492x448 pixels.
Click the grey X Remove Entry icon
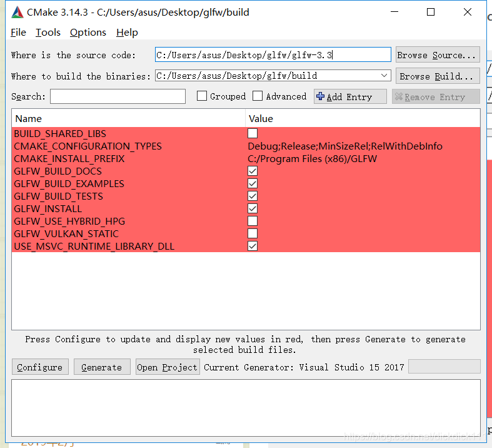(x=398, y=96)
